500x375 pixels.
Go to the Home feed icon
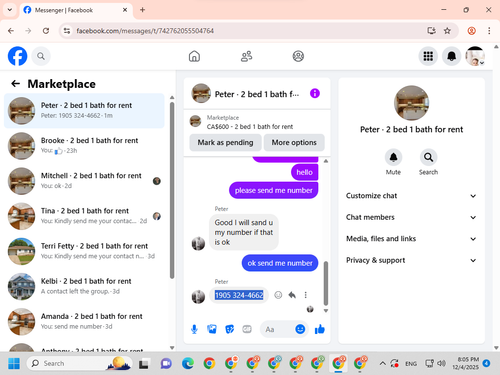[x=194, y=56]
